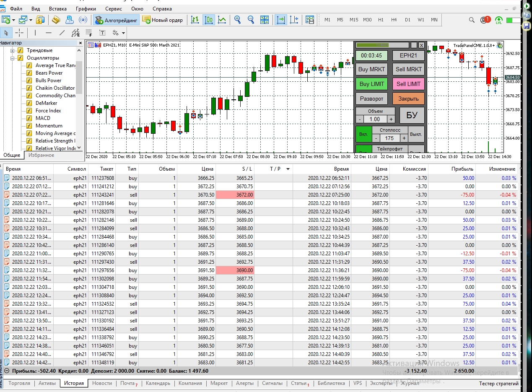Click the green connection status bar indicator
This screenshot has height=392, width=532.
coord(513,20)
